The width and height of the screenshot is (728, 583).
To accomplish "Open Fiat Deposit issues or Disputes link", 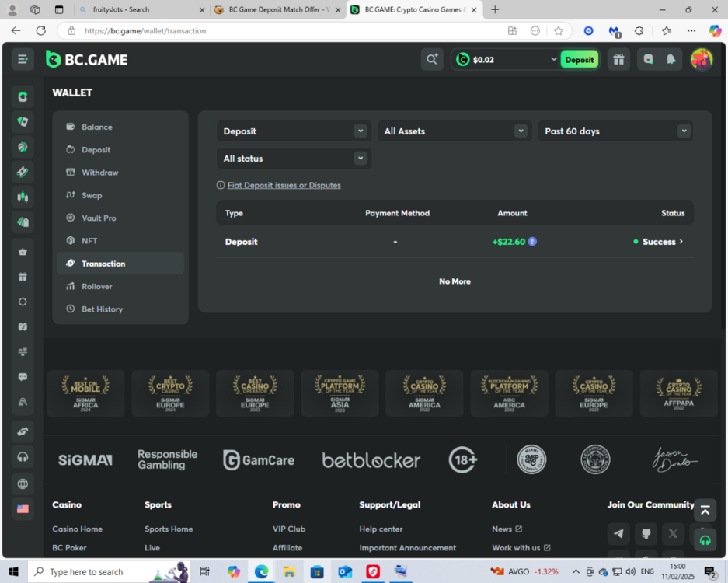I will [284, 185].
